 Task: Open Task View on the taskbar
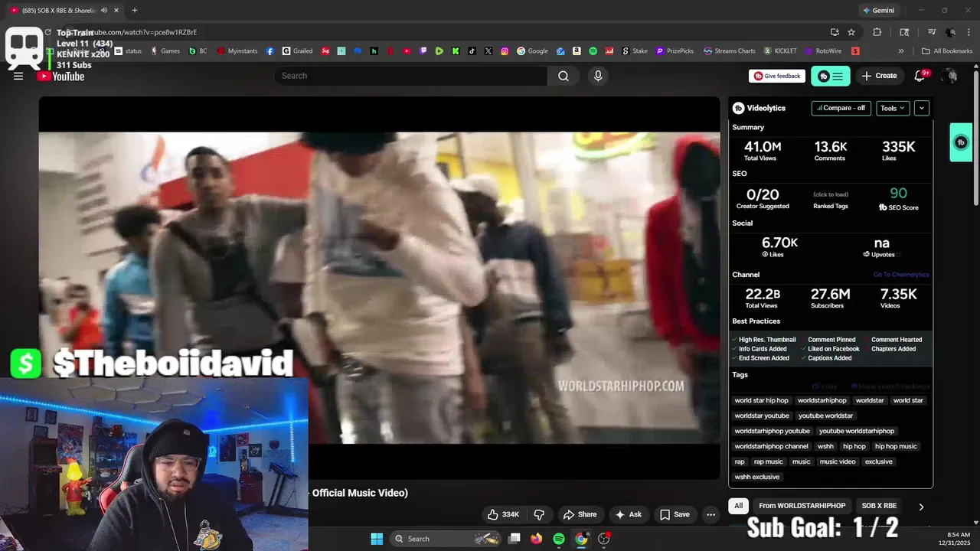pyautogui.click(x=514, y=539)
